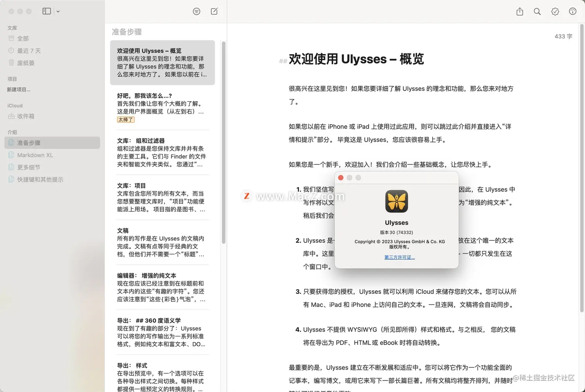Select the 准备步骤 group in sidebar
The image size is (585, 392).
pyautogui.click(x=52, y=143)
